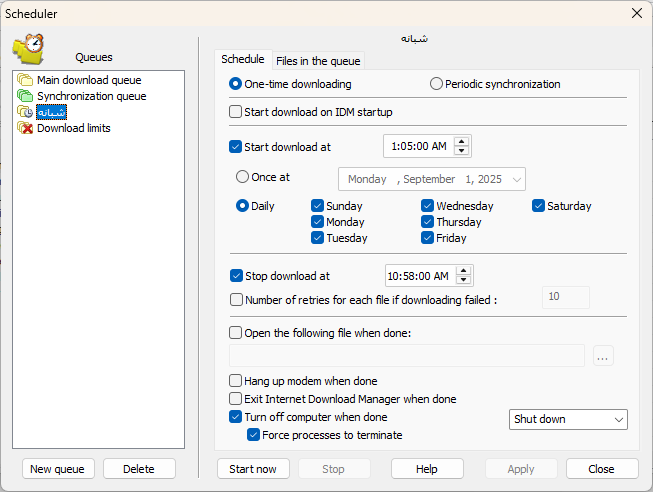Open Help
The width and height of the screenshot is (653, 492).
coord(427,469)
